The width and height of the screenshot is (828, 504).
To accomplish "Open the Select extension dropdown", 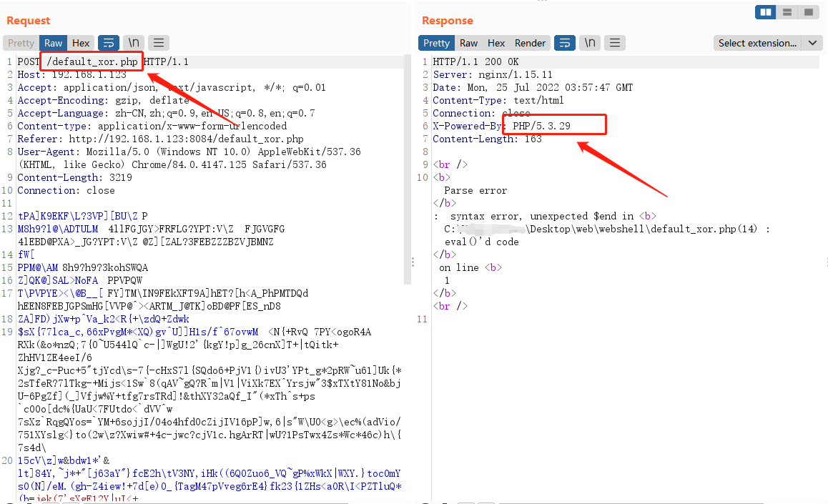I will tap(763, 43).
